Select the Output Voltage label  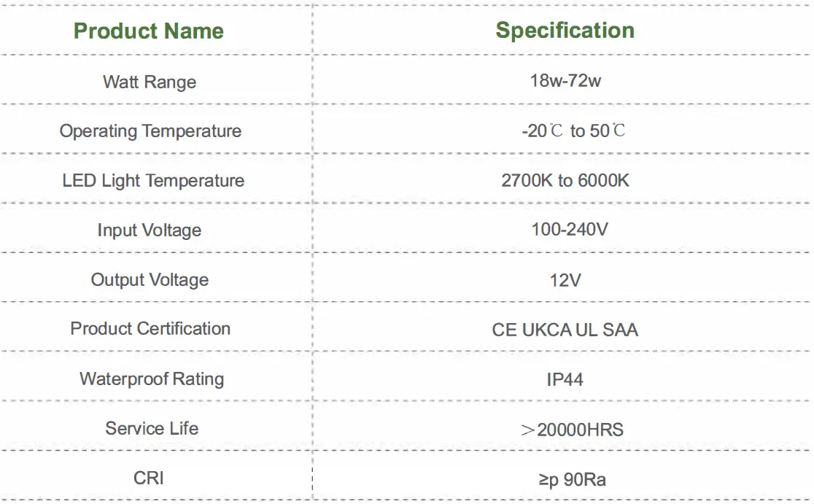click(x=150, y=280)
